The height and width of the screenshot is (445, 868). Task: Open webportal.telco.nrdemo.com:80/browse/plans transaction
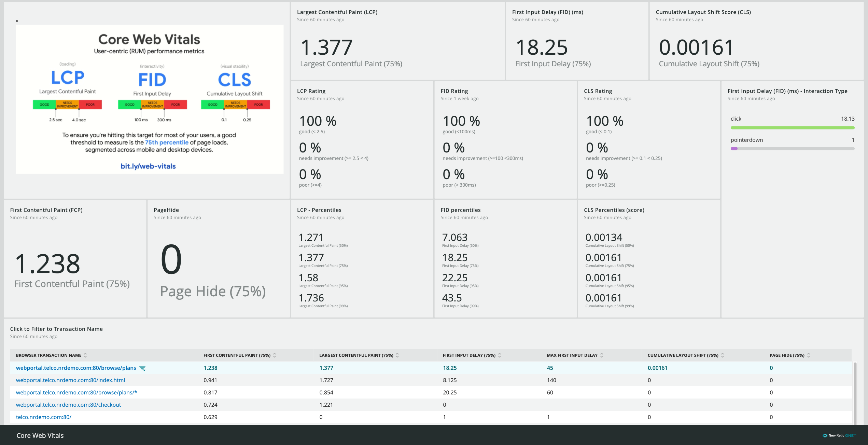[76, 368]
